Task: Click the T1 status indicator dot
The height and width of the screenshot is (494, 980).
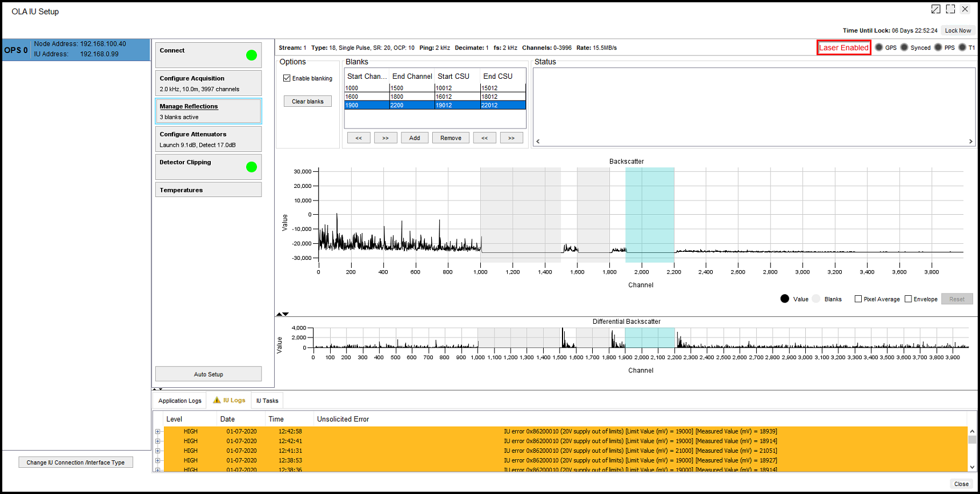Action: [962, 47]
